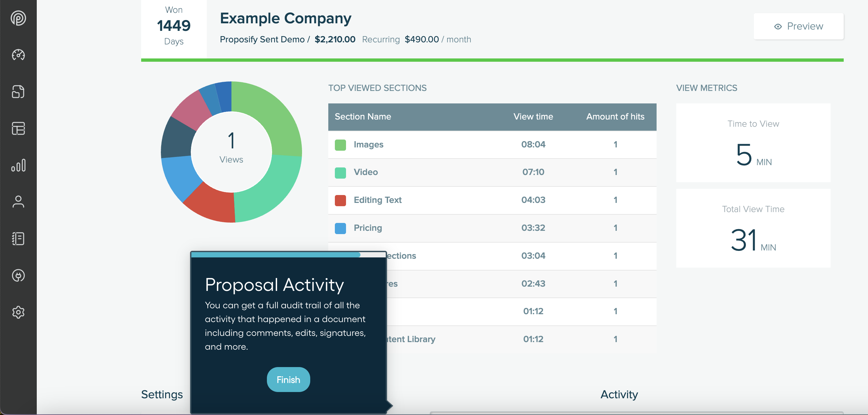This screenshot has width=868, height=415.
Task: Click the contacts person icon
Action: (x=18, y=201)
